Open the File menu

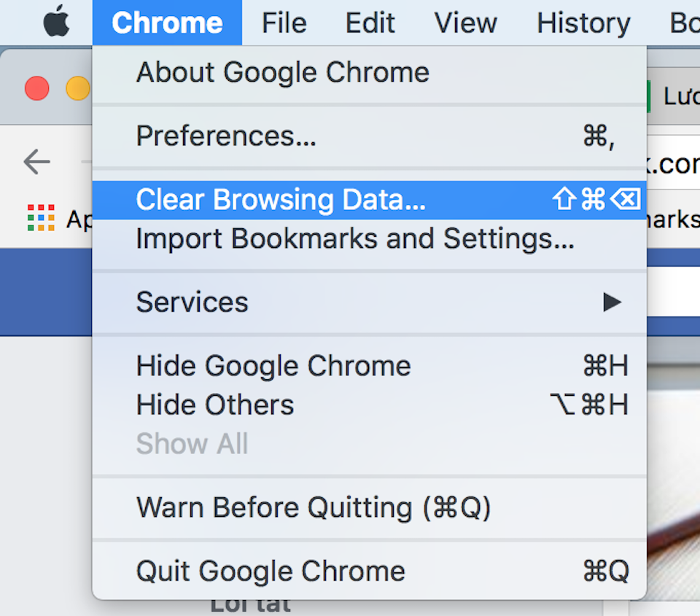pyautogui.click(x=284, y=23)
